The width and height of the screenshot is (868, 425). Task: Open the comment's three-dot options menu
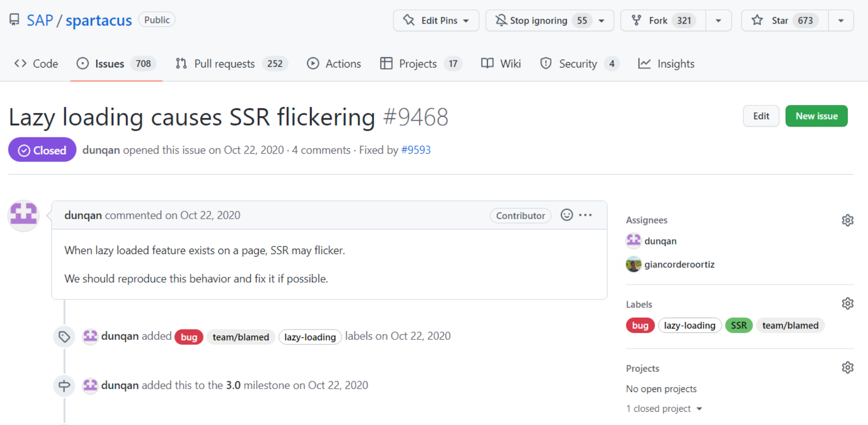(x=586, y=215)
